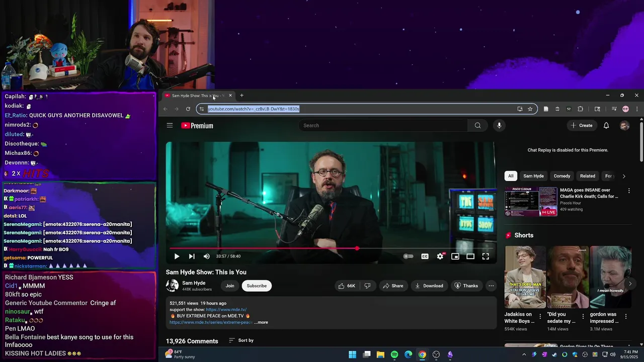The width and height of the screenshot is (644, 362).
Task: Open a new Chrome tab
Action: coord(242,96)
